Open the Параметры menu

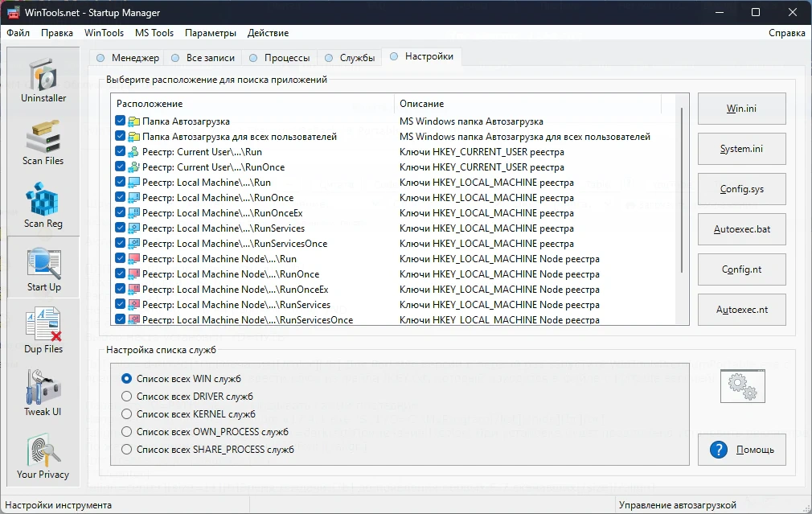pyautogui.click(x=211, y=33)
